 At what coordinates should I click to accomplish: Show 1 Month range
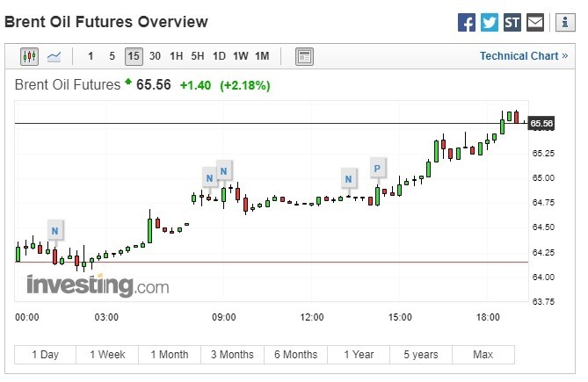tap(170, 355)
